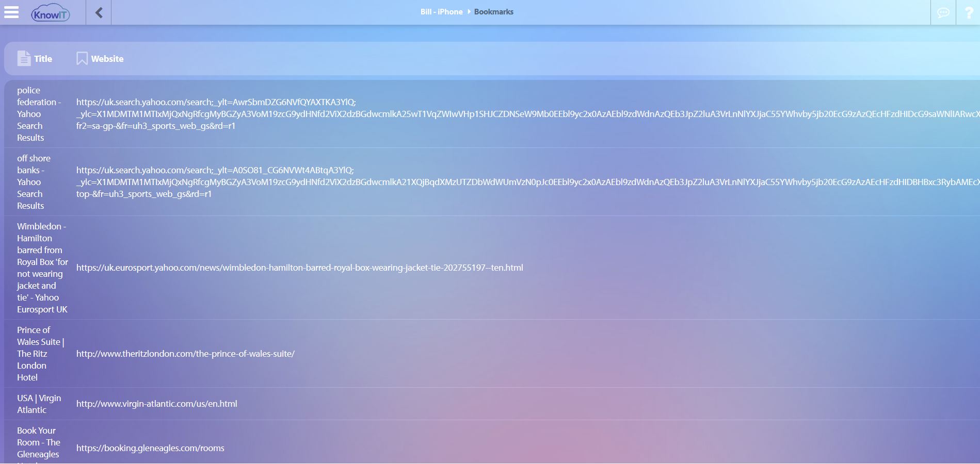Open the Wimbledon Eurosport article URL
The height and width of the screenshot is (464, 980).
point(300,268)
